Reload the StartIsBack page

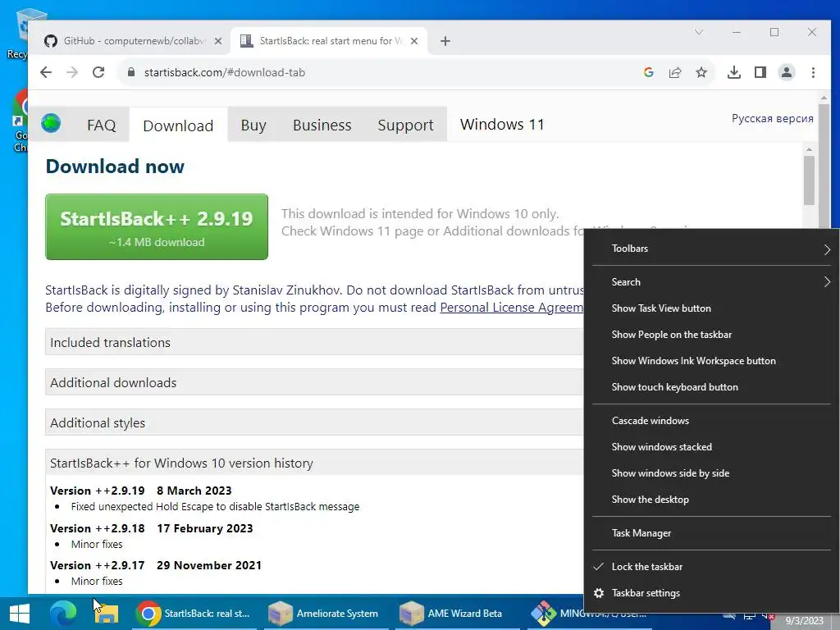(98, 72)
